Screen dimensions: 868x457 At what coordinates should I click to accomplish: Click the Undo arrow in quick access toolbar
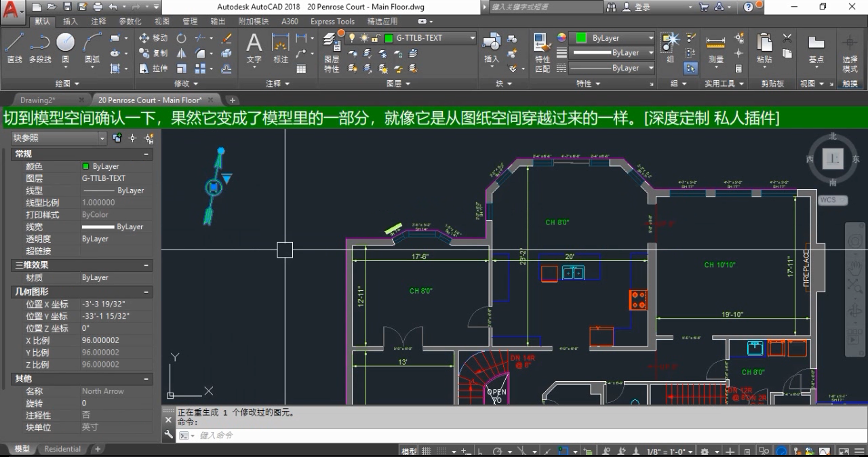[113, 7]
